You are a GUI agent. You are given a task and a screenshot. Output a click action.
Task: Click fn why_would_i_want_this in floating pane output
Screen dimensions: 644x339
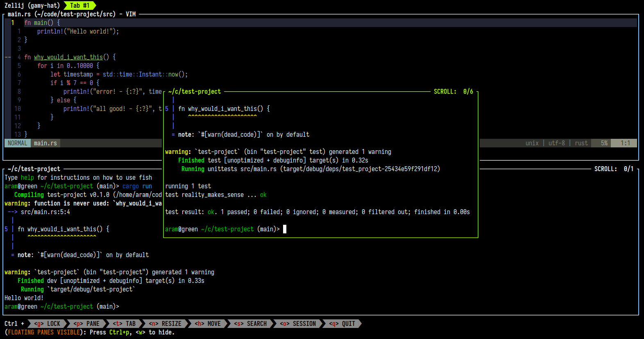(224, 108)
